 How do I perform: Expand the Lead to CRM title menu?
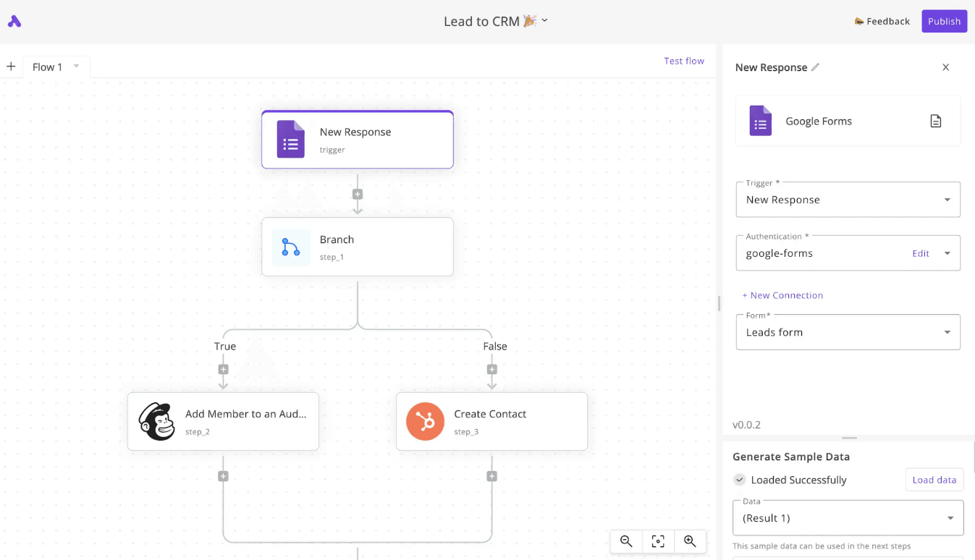coord(543,21)
